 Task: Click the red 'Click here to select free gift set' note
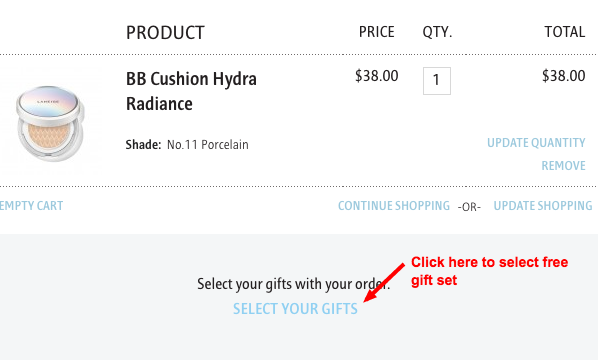[489, 271]
